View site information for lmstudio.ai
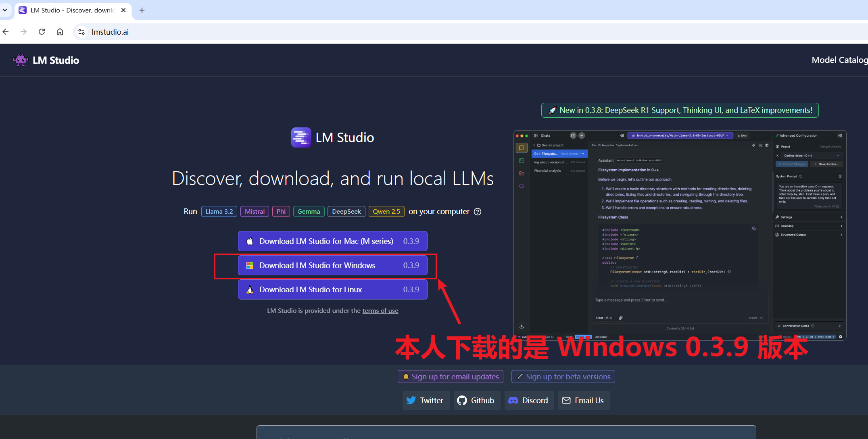Viewport: 868px width, 439px height. click(81, 32)
